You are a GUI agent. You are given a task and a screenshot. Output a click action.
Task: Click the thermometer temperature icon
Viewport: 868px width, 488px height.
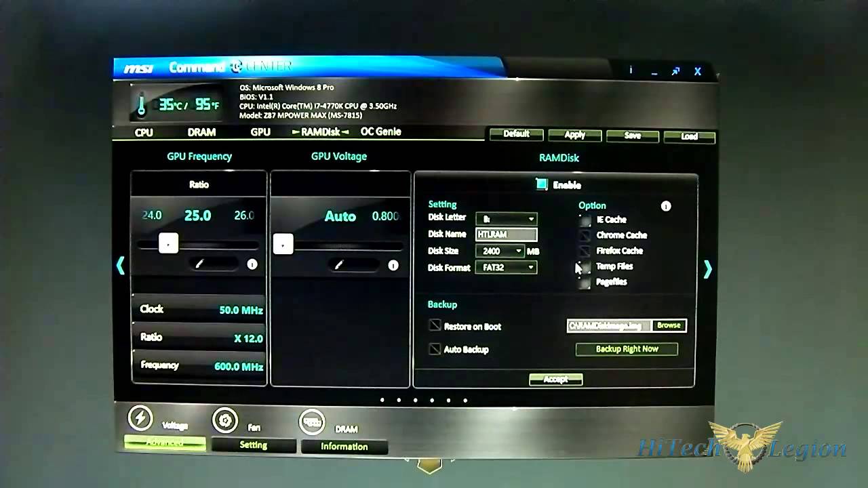[142, 105]
